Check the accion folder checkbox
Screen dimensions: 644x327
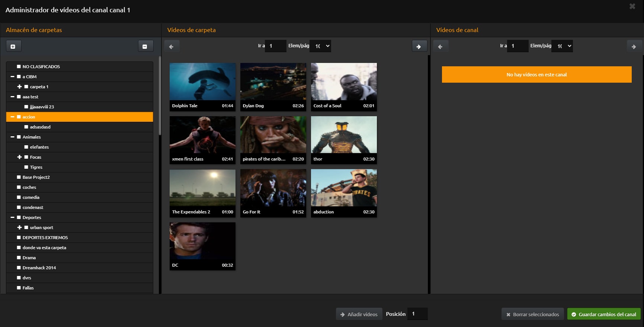click(x=19, y=117)
